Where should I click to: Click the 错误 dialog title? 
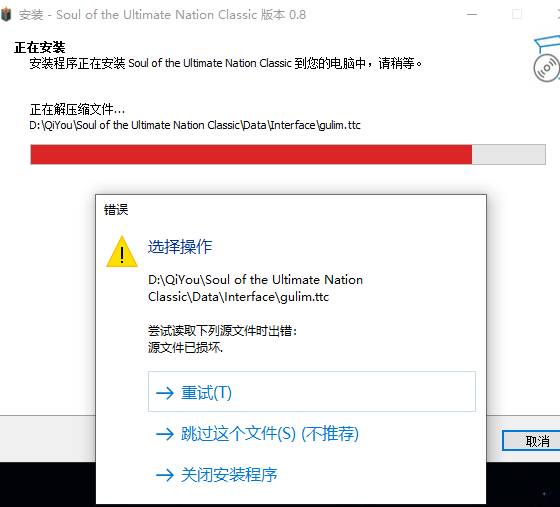[x=116, y=210]
